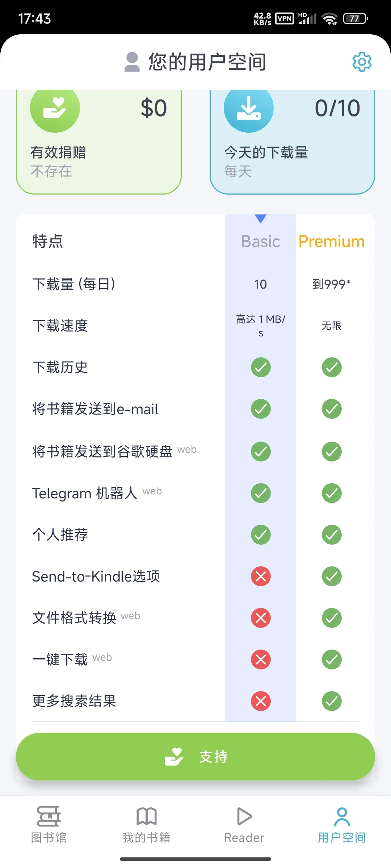391x868 pixels.
Task: Tap the green donation heart icon
Action: [x=55, y=108]
